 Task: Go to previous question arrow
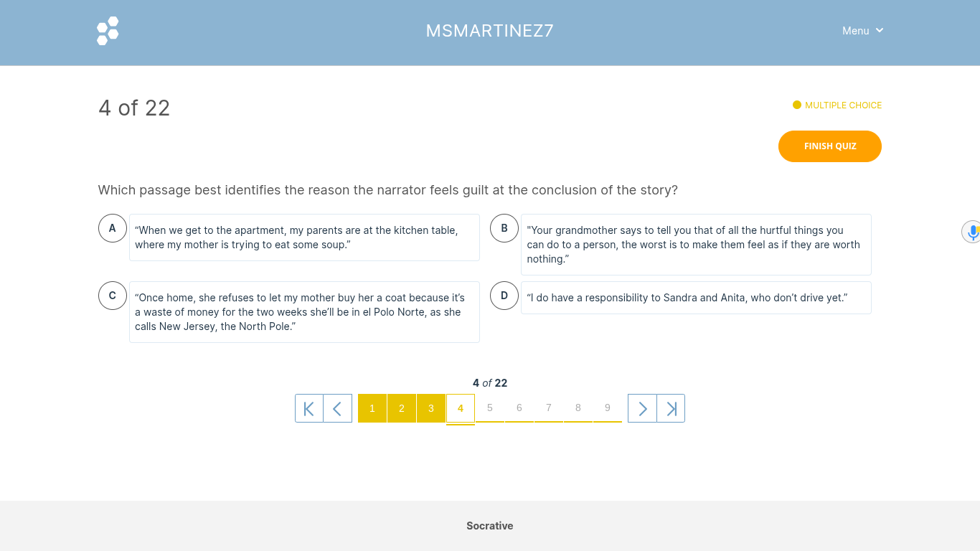338,408
